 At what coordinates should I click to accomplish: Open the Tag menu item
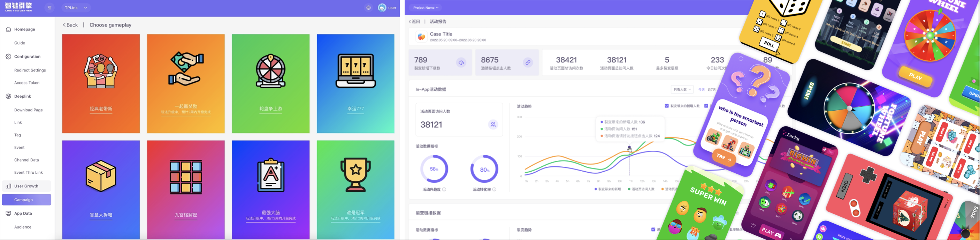coord(17,135)
